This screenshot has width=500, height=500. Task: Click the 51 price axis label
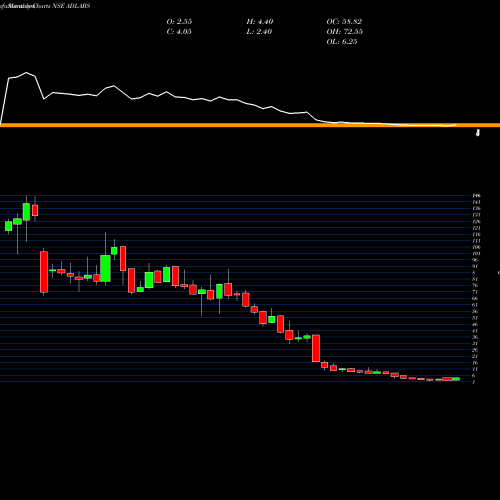475,318
